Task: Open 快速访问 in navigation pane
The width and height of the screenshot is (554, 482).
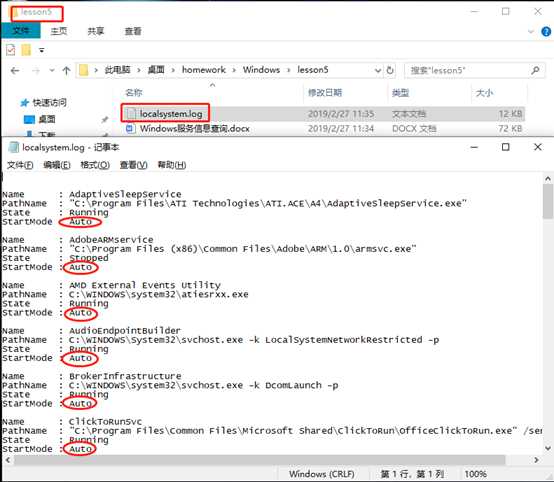Action: (49, 102)
